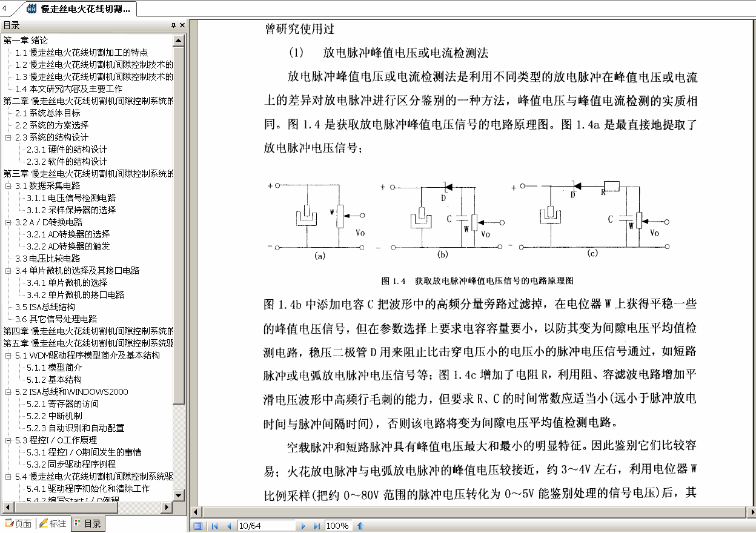The height and width of the screenshot is (533, 756).
Task: Open section 3.3 电压比较电路
Action: point(47,259)
